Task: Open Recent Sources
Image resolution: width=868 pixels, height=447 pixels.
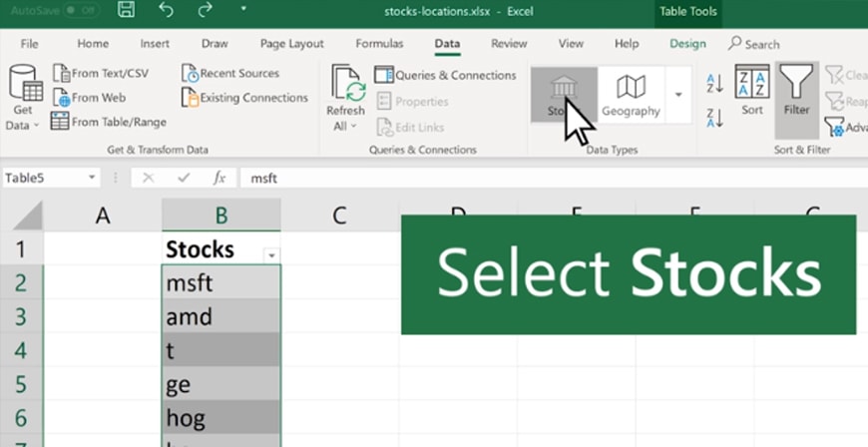Action: click(x=230, y=73)
